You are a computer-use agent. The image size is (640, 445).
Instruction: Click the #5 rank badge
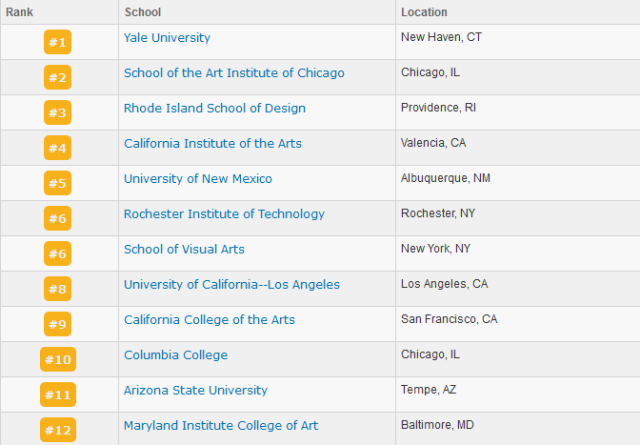pyautogui.click(x=58, y=183)
